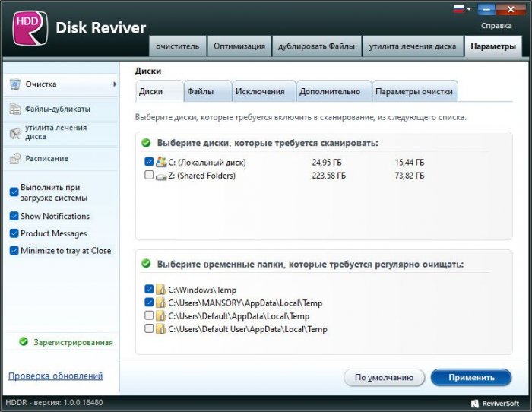Select утилита лечения диска in sidebar
The height and width of the screenshot is (412, 532).
[60, 133]
